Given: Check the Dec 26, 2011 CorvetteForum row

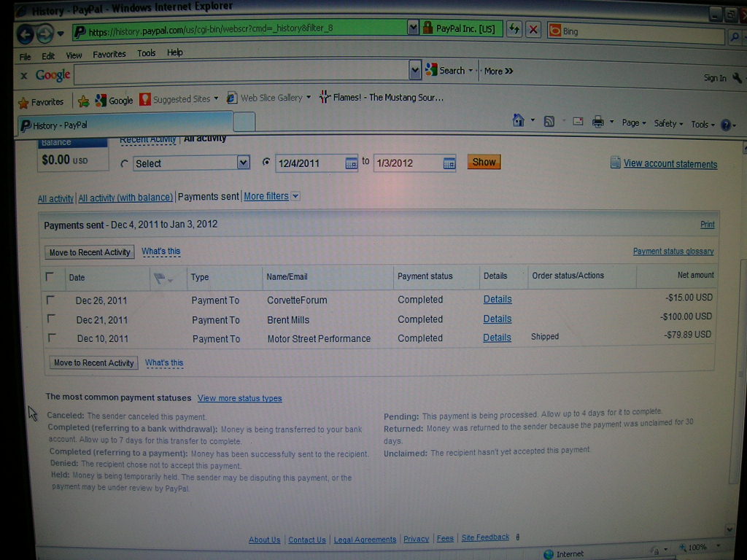Looking at the screenshot, I should click(50, 300).
